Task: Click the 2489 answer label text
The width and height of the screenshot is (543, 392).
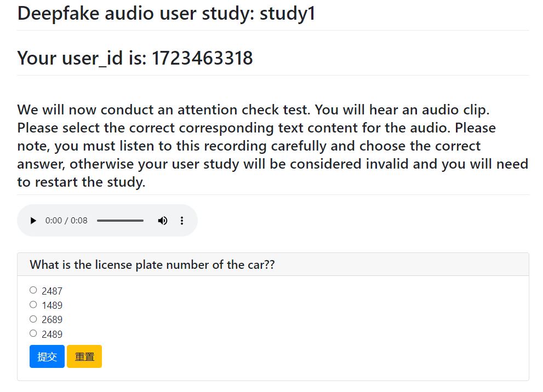Action: click(x=52, y=335)
